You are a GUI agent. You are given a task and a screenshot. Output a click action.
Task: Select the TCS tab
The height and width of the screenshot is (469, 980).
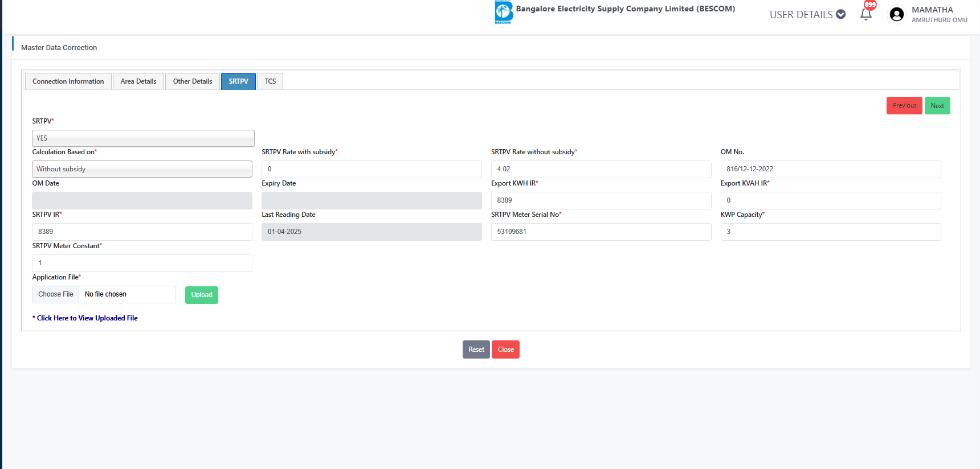click(x=270, y=81)
